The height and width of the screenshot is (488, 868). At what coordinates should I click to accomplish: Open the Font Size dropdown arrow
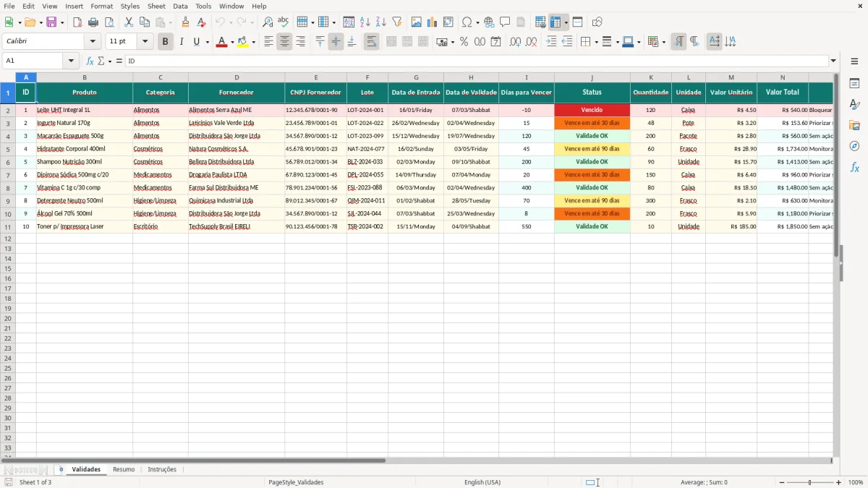[145, 42]
